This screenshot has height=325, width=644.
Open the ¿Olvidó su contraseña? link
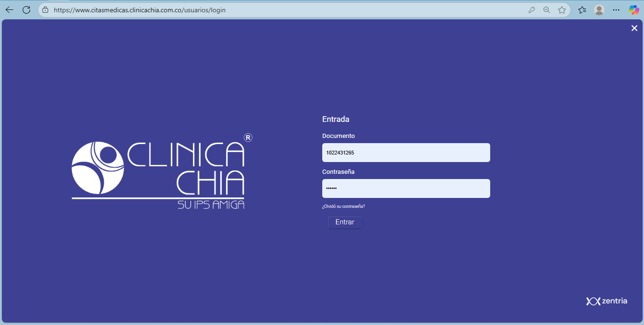[x=343, y=206]
